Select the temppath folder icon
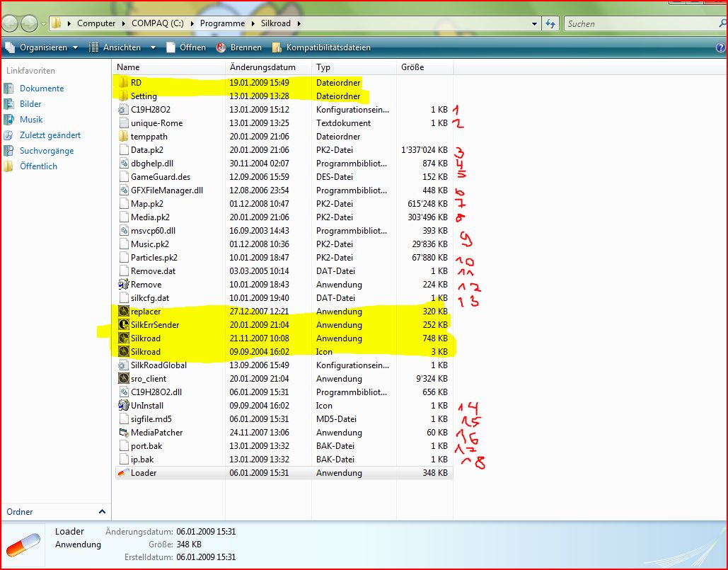Image resolution: width=728 pixels, height=570 pixels. click(x=123, y=137)
